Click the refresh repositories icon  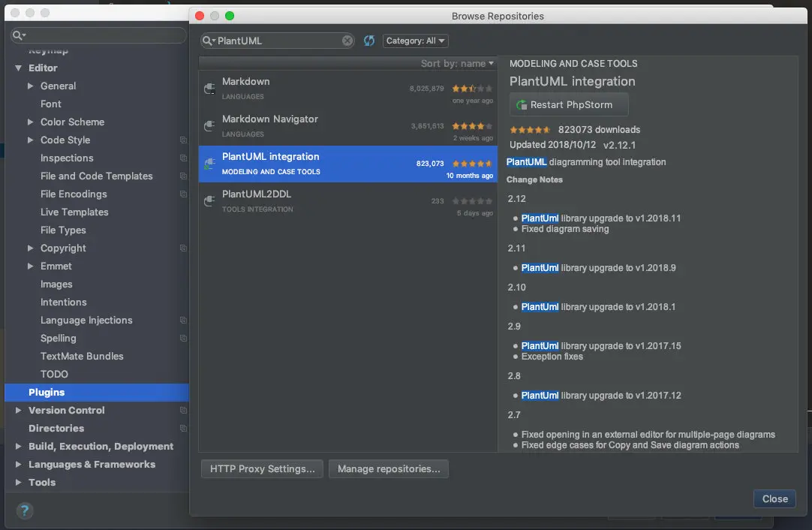tap(368, 41)
